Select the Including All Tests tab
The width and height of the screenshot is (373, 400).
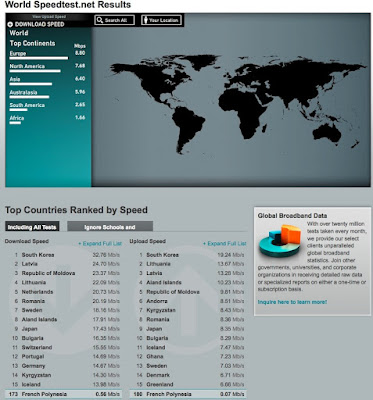pyautogui.click(x=32, y=227)
